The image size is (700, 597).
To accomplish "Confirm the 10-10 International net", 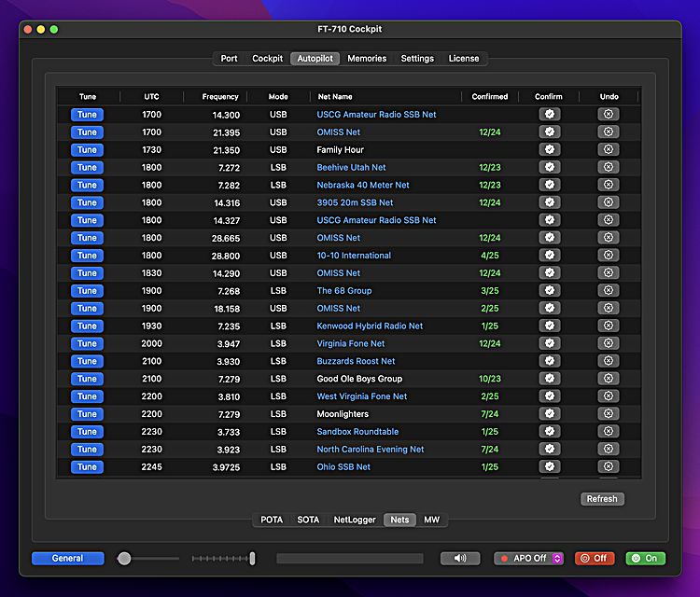I will pyautogui.click(x=550, y=256).
